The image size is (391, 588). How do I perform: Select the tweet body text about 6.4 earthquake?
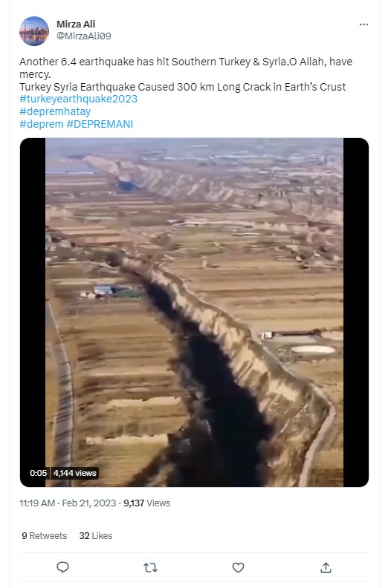[x=186, y=74]
